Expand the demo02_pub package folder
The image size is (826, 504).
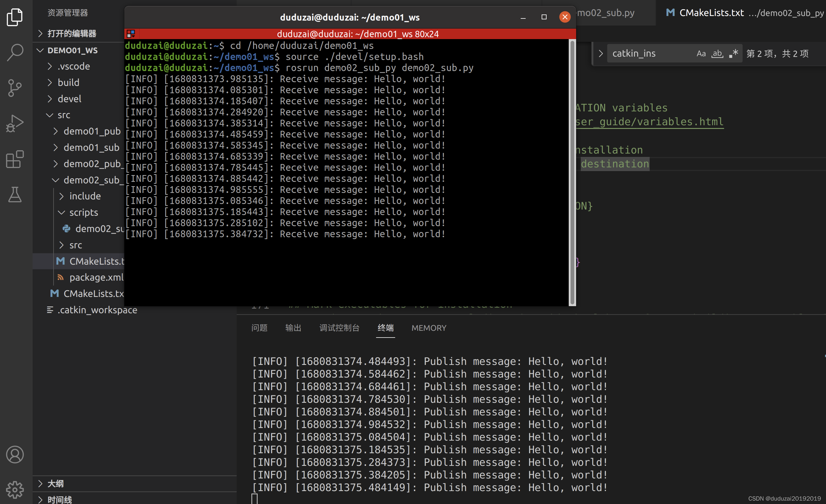pyautogui.click(x=56, y=163)
